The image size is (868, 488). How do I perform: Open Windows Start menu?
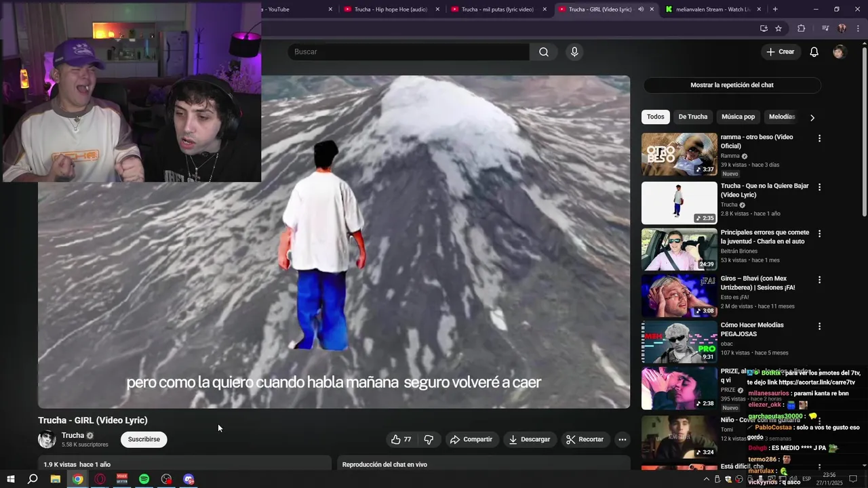pyautogui.click(x=10, y=479)
